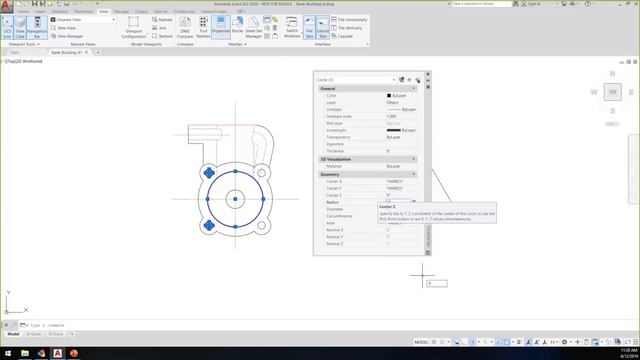Switch to the Manage ribbon tab
Screen dimensions: 640x360
[121, 11]
